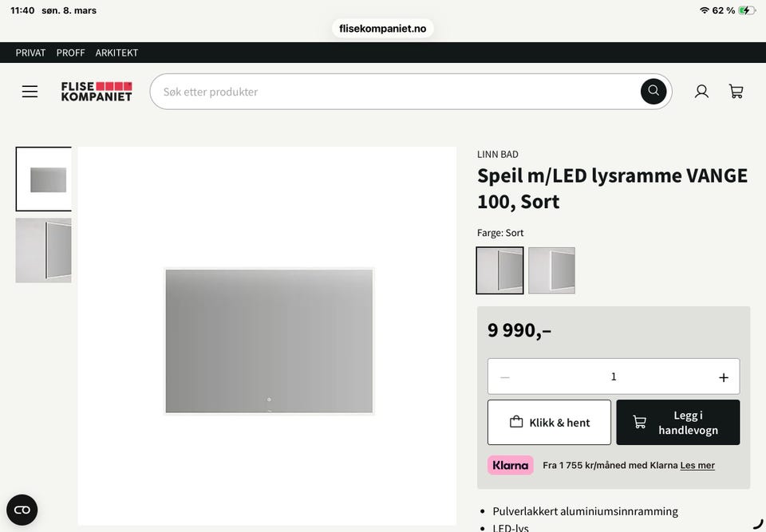Viewport: 766px width, 532px height.
Task: Click Legg i handlevogn button
Action: coord(678,423)
